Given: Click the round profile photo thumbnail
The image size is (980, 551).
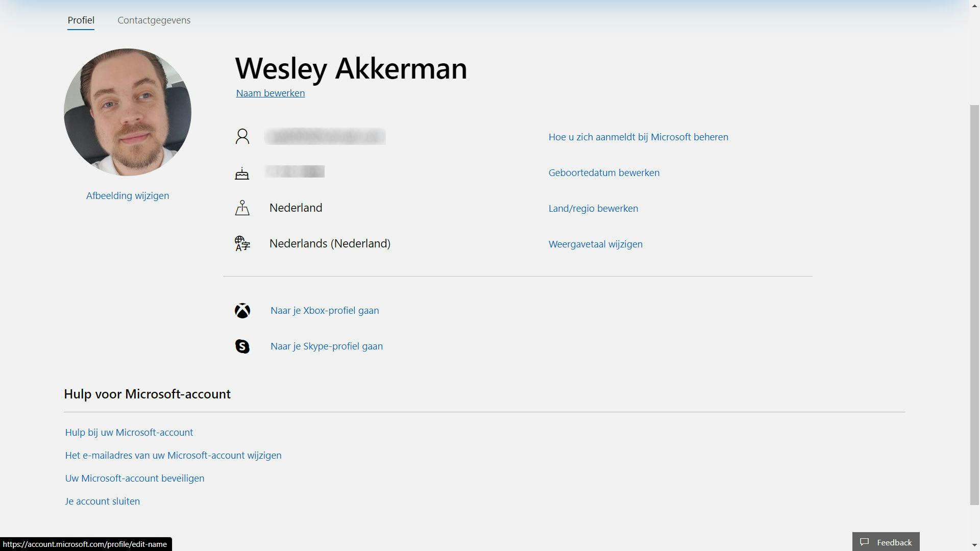Looking at the screenshot, I should point(128,112).
